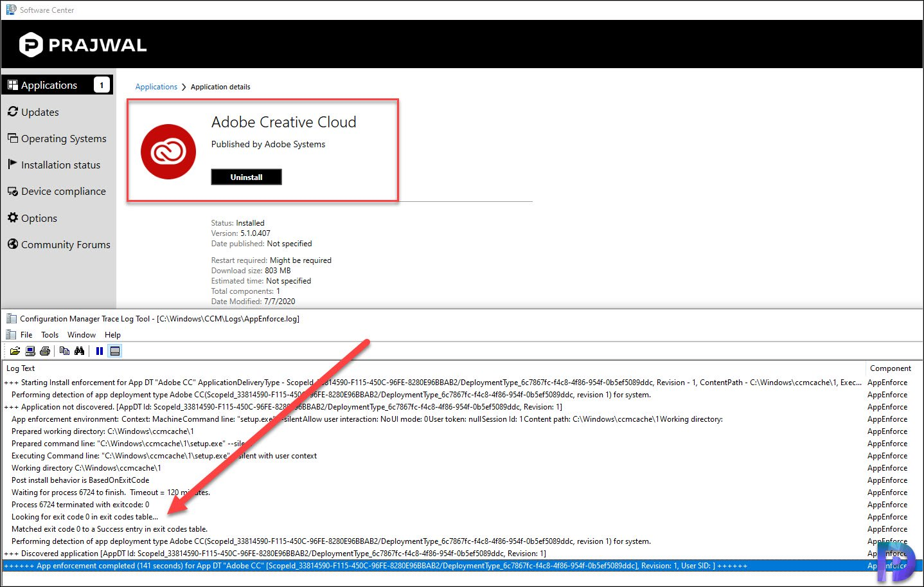Image resolution: width=924 pixels, height=587 pixels.
Task: Click the CMTrace document icon beside File menu
Action: (11, 334)
